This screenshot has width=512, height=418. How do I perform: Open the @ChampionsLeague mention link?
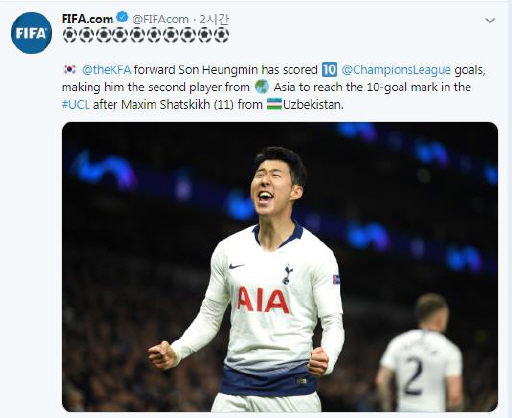pos(396,70)
